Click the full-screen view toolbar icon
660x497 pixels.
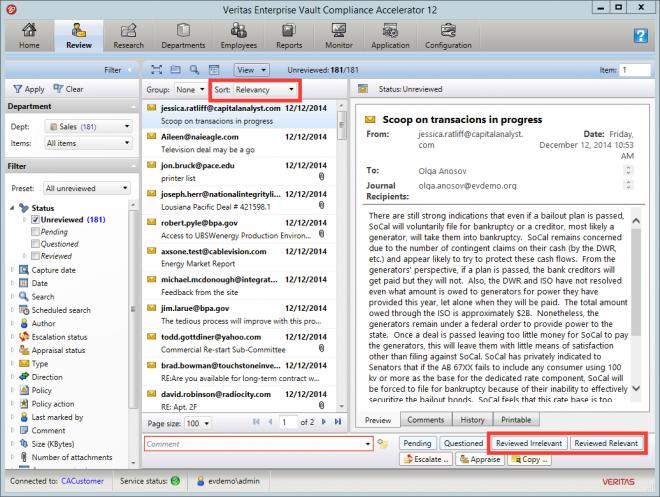pos(157,70)
